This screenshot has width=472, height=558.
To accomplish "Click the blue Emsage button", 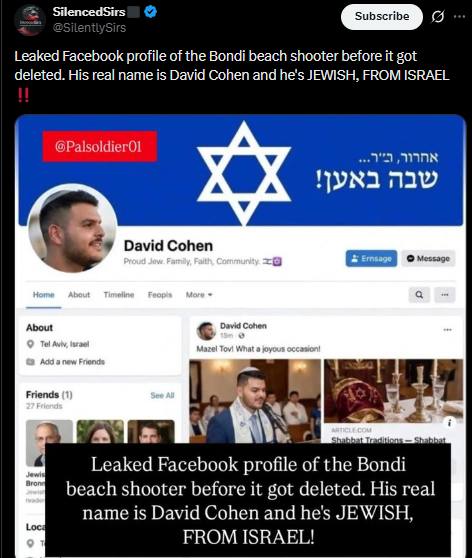I will (371, 258).
